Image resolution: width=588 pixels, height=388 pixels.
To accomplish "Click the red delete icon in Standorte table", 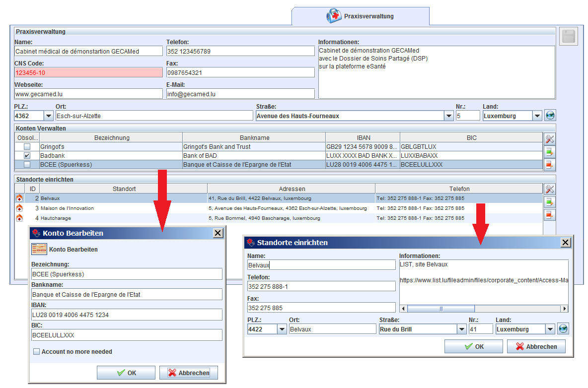I will coord(549,215).
